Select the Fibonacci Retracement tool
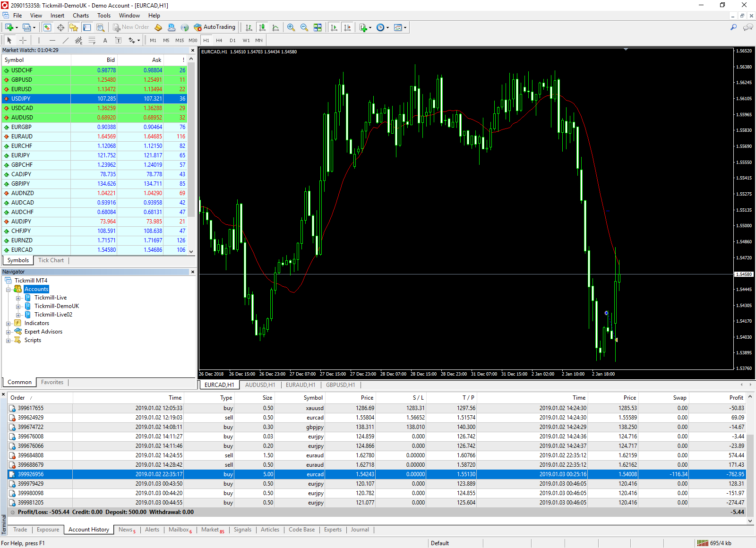Viewport: 756px width, 548px height. [x=92, y=41]
